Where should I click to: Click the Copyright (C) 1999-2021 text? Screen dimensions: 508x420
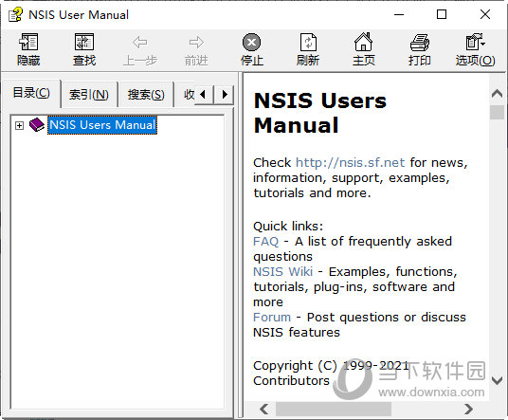tap(331, 366)
